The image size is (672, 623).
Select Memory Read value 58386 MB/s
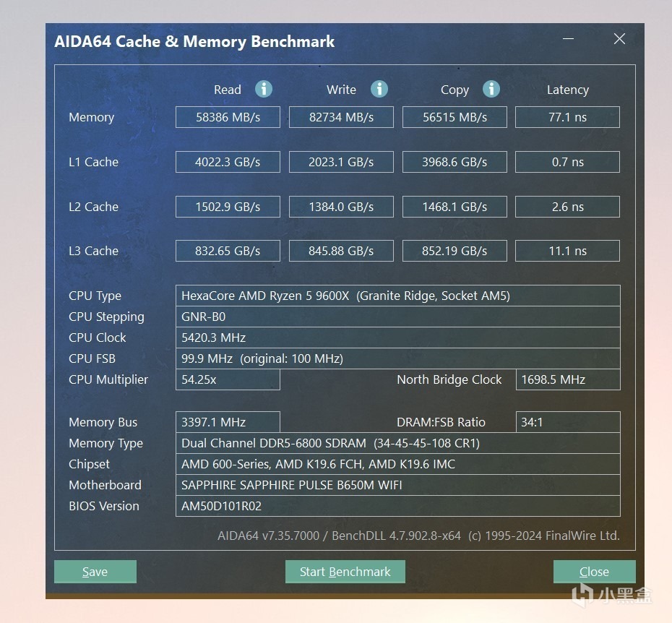(228, 117)
